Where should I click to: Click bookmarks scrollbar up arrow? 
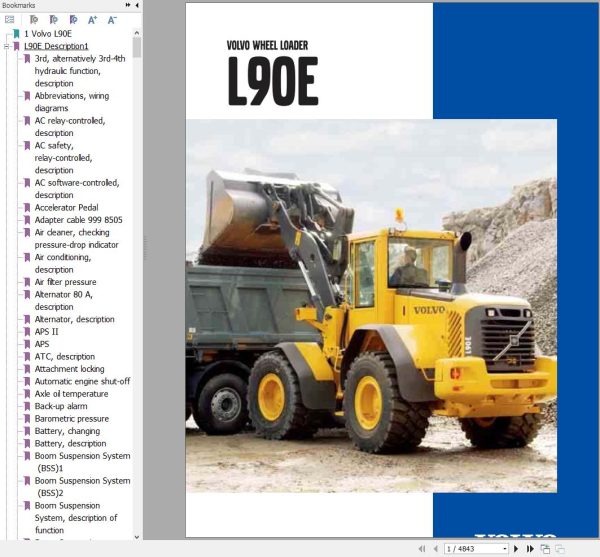coord(137,33)
